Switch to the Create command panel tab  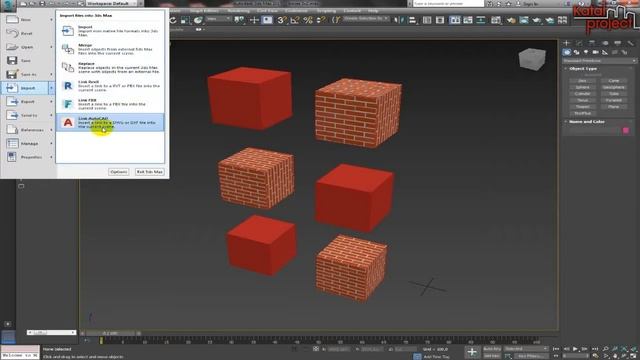pyautogui.click(x=567, y=43)
